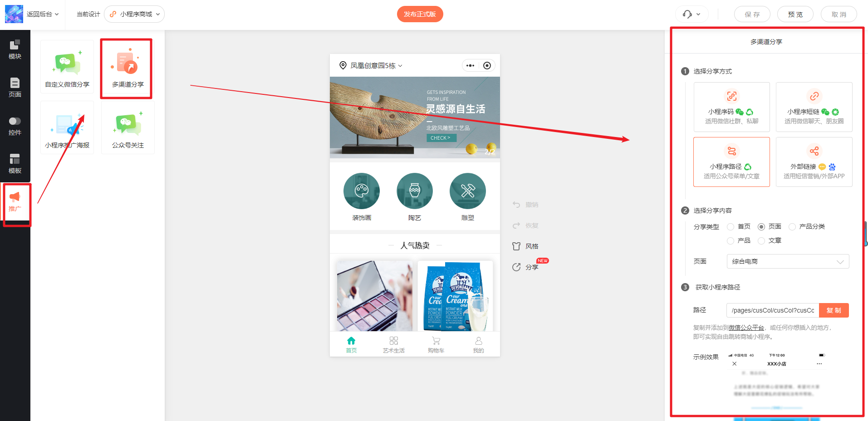Viewport: 868px width, 421px height.
Task: Open the 分享 share option
Action: (x=525, y=267)
